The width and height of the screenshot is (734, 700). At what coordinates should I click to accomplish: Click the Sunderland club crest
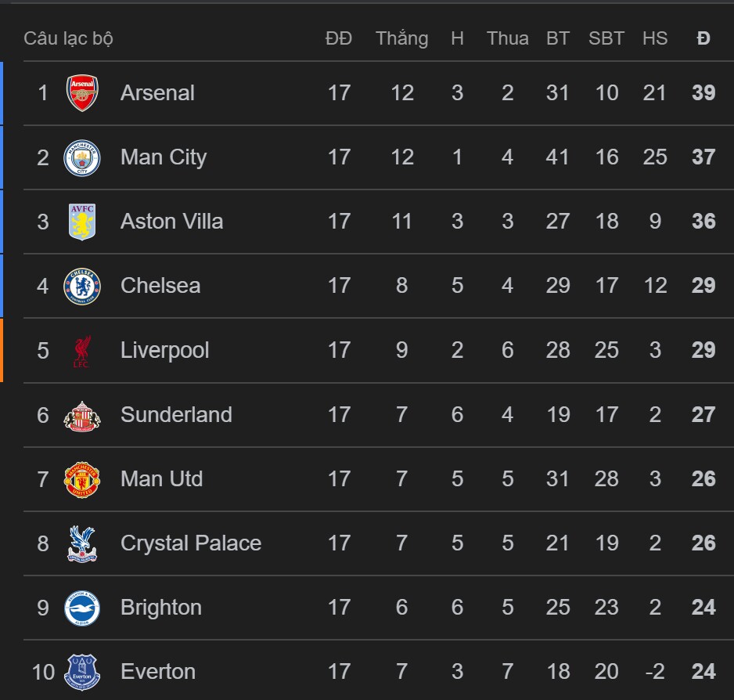(x=82, y=415)
